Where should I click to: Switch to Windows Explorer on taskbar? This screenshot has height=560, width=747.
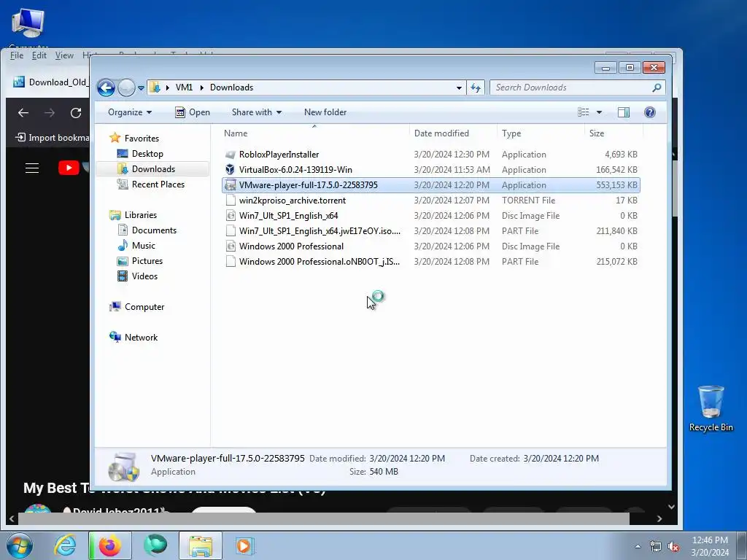click(x=201, y=545)
